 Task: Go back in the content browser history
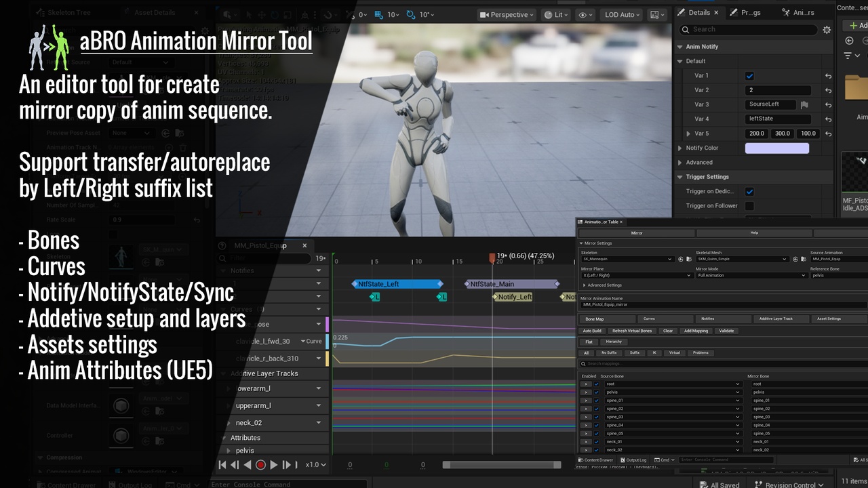coord(849,41)
